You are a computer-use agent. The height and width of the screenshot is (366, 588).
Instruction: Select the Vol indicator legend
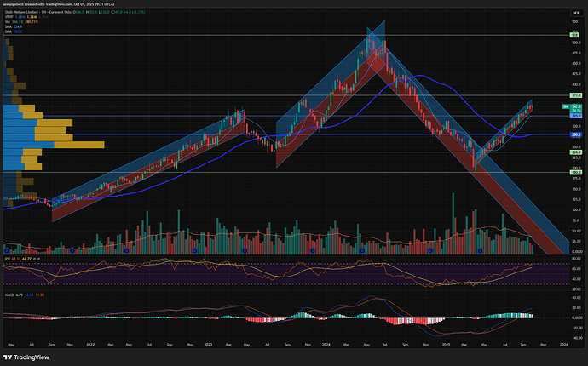pyautogui.click(x=7, y=21)
